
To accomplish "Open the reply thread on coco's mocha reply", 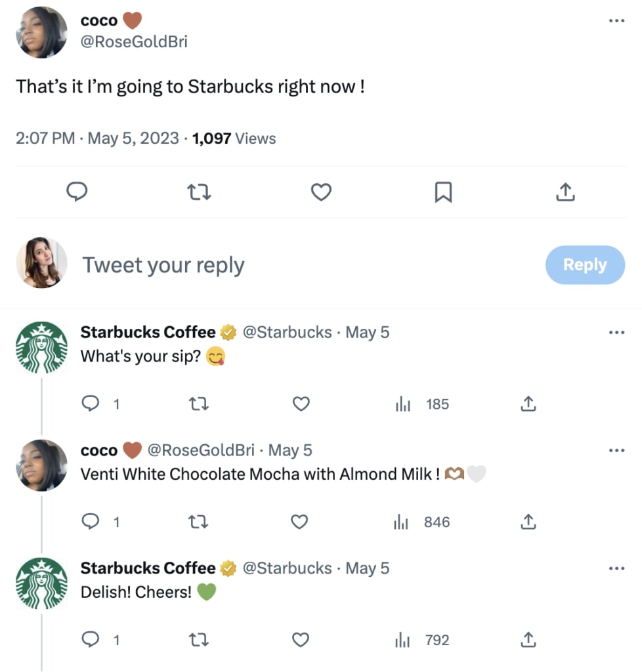I will tap(90, 522).
